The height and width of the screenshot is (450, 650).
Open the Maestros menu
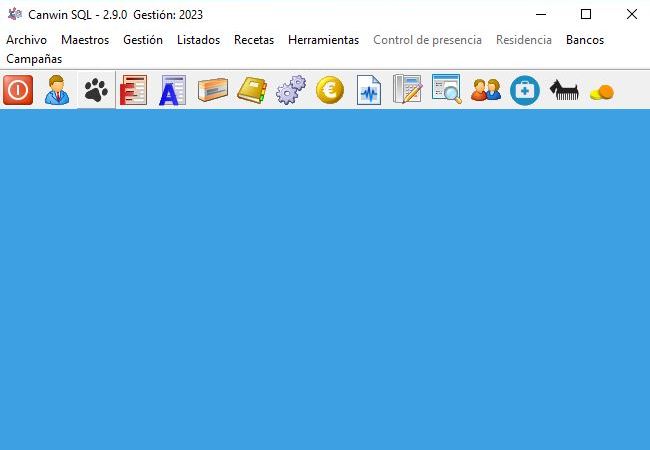[x=85, y=40]
